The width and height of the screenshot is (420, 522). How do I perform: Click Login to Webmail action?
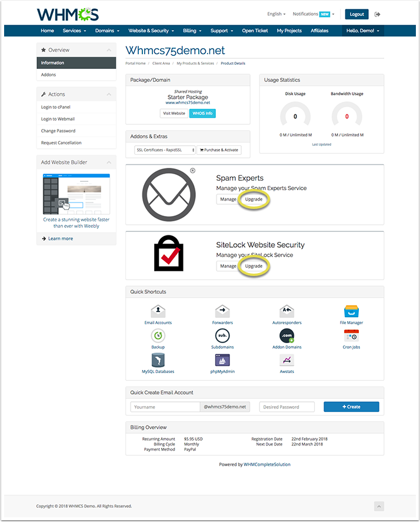click(x=76, y=119)
